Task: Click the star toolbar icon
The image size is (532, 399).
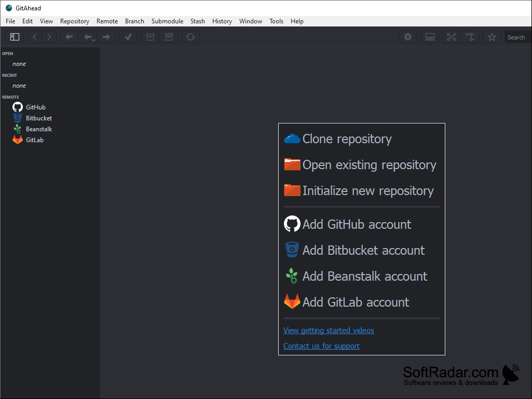Action: (492, 37)
